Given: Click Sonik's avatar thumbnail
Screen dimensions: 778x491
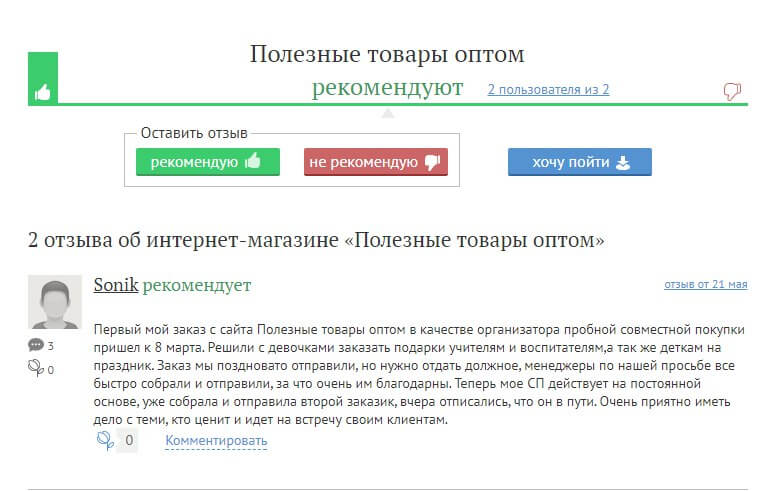Looking at the screenshot, I should [x=55, y=302].
